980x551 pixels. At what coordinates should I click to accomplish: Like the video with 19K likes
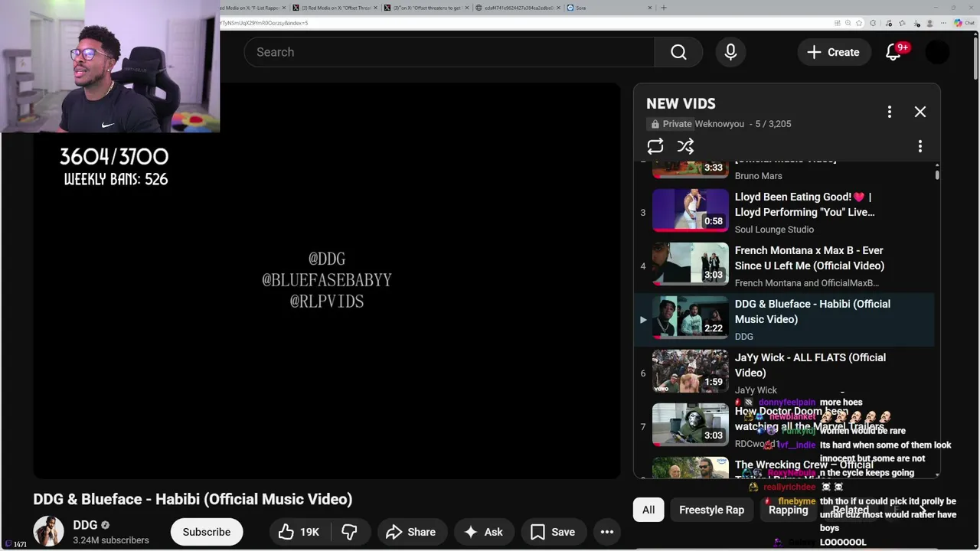point(300,532)
